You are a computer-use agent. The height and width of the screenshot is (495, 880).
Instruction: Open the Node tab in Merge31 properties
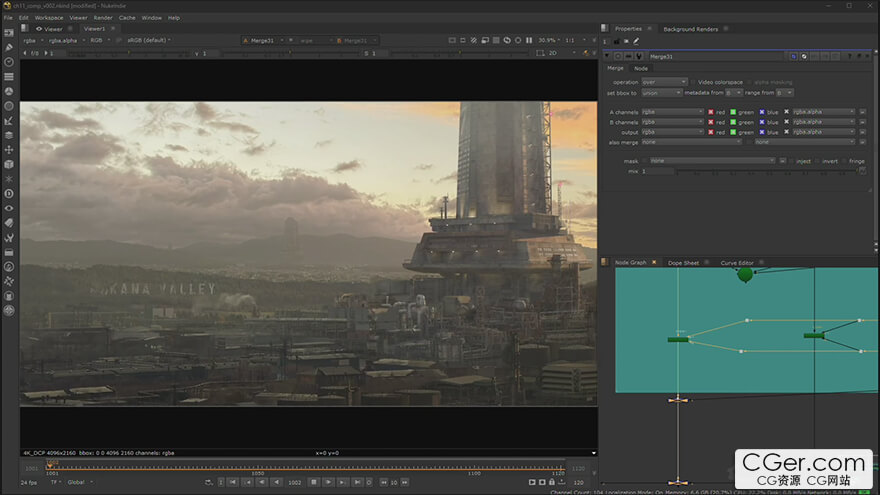click(641, 69)
